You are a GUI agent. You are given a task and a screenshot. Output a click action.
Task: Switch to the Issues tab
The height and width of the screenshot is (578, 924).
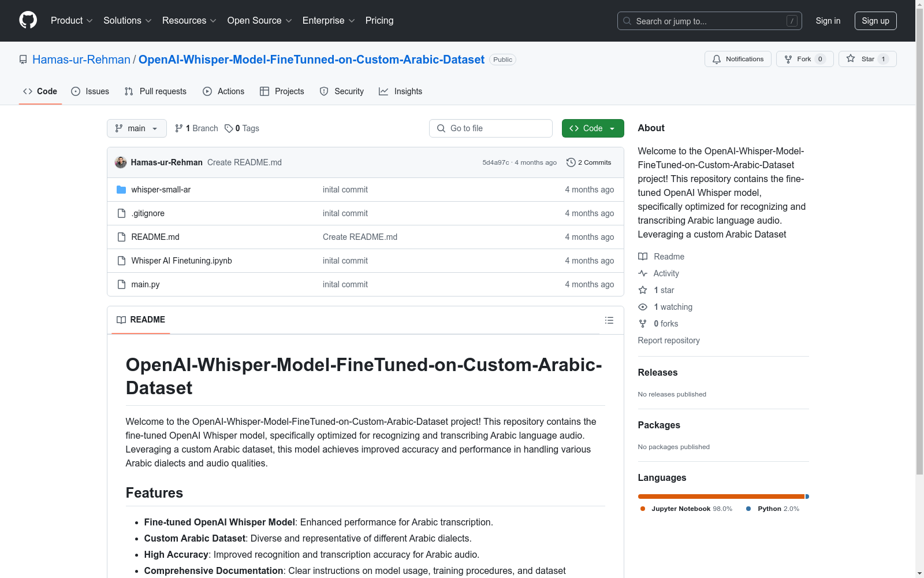tap(90, 91)
